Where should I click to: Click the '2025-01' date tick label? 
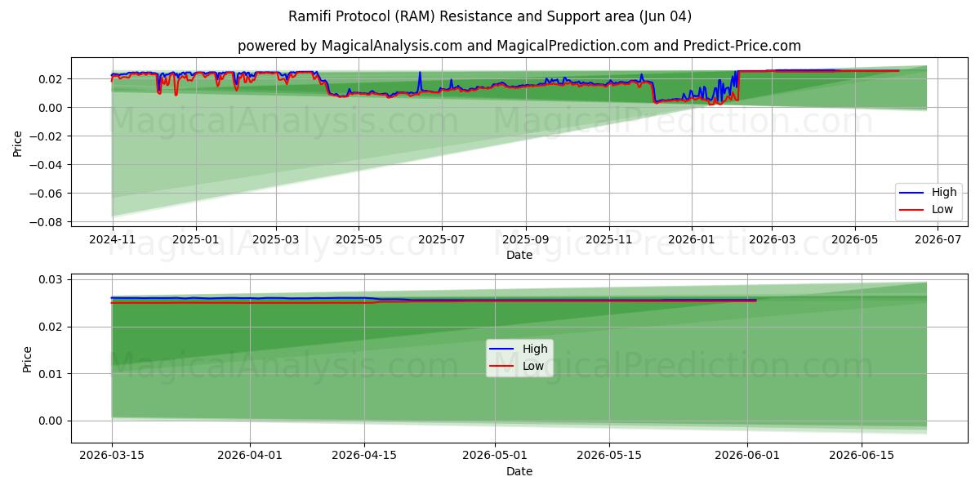pyautogui.click(x=196, y=239)
